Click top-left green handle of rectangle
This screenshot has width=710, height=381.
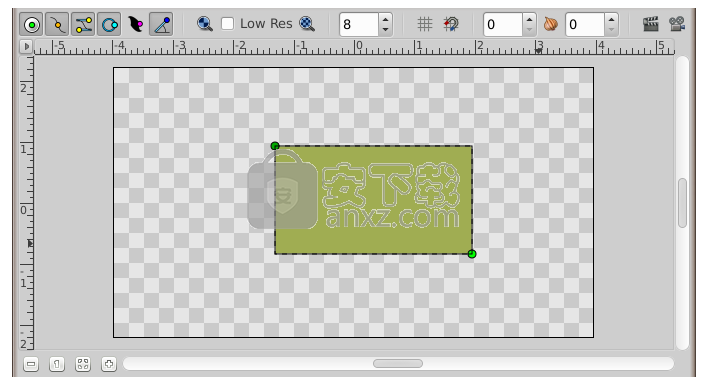275,146
